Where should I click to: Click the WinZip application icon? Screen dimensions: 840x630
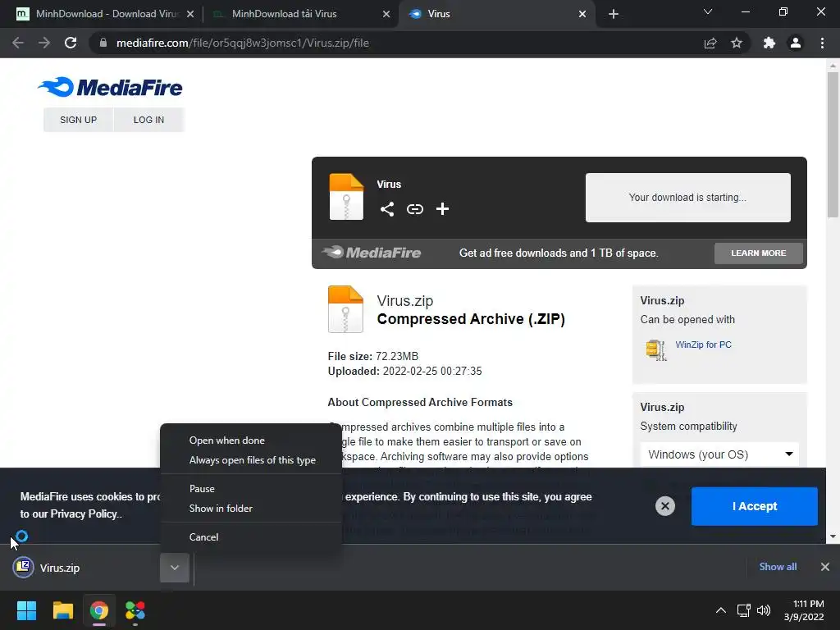(x=655, y=349)
